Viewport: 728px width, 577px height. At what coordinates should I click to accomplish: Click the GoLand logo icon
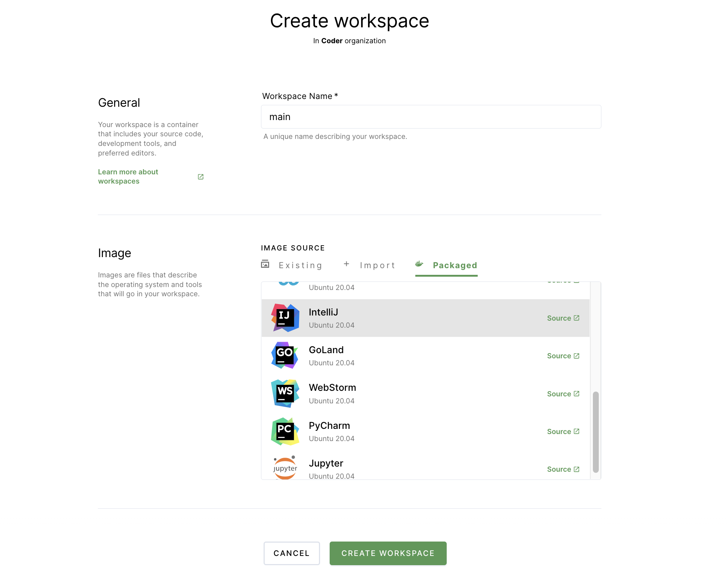click(285, 356)
